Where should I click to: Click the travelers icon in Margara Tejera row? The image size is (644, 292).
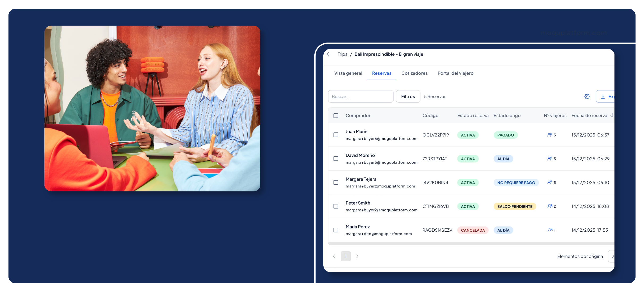[x=550, y=182]
